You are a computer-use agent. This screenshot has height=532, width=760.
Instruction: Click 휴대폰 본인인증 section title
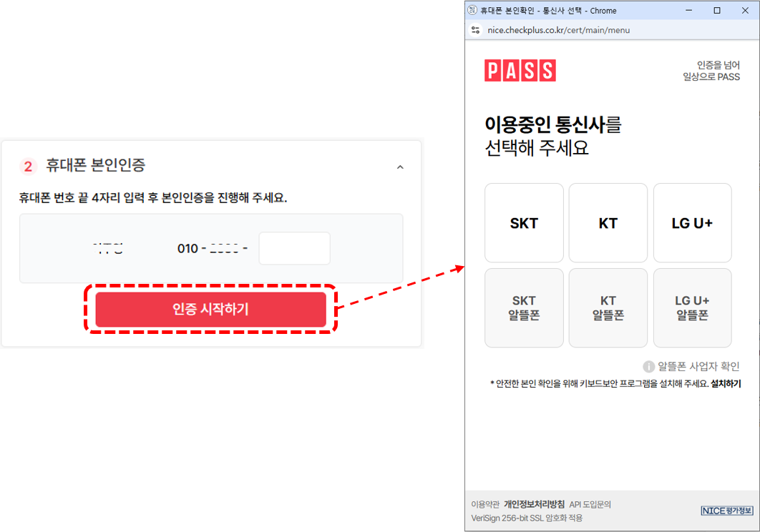(x=95, y=165)
